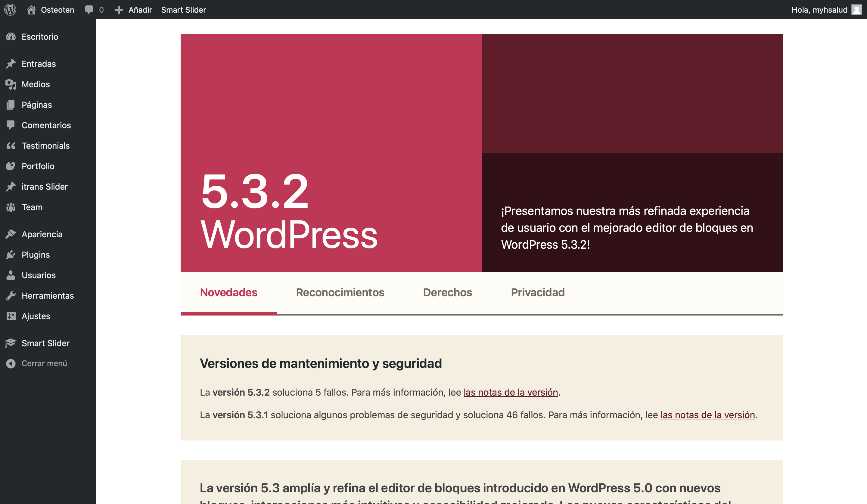The width and height of the screenshot is (867, 504).
Task: Click the Páginas pages icon
Action: pos(11,104)
